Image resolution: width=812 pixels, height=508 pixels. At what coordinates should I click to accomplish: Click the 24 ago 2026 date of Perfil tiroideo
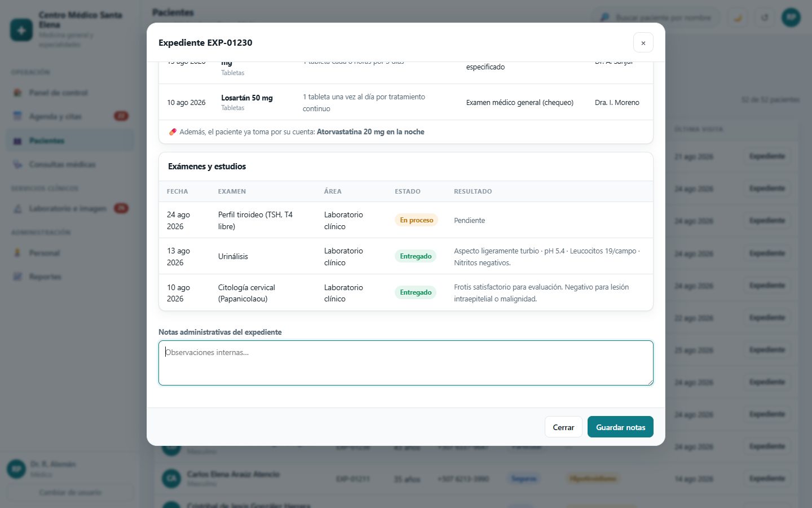point(178,221)
